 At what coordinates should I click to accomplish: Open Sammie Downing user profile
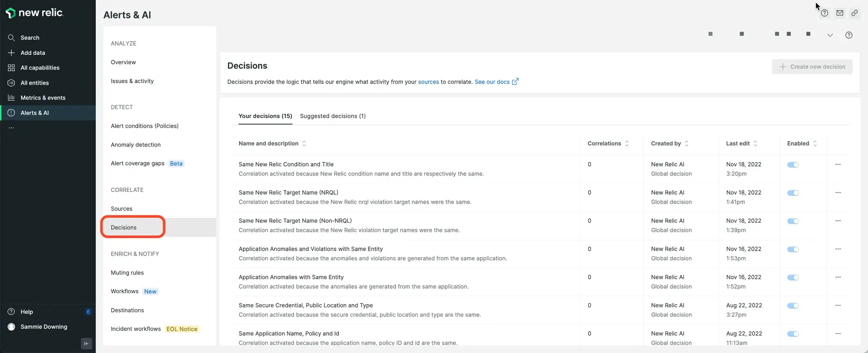pos(43,327)
